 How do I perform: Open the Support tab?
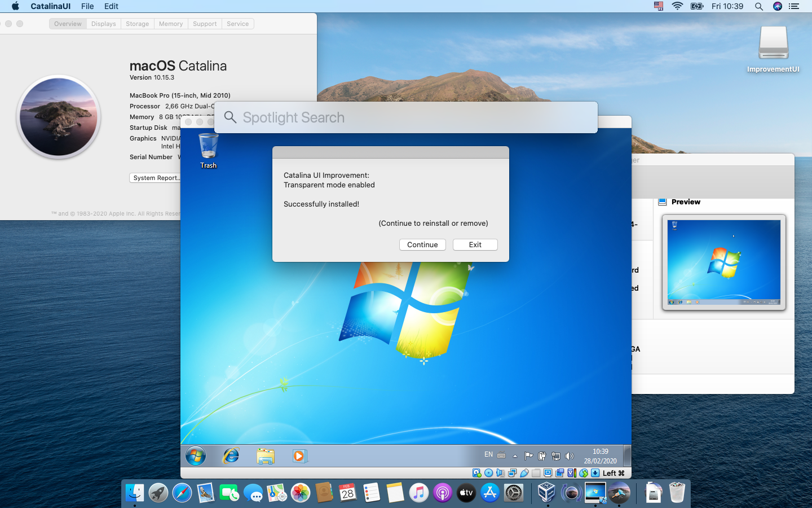pyautogui.click(x=205, y=24)
